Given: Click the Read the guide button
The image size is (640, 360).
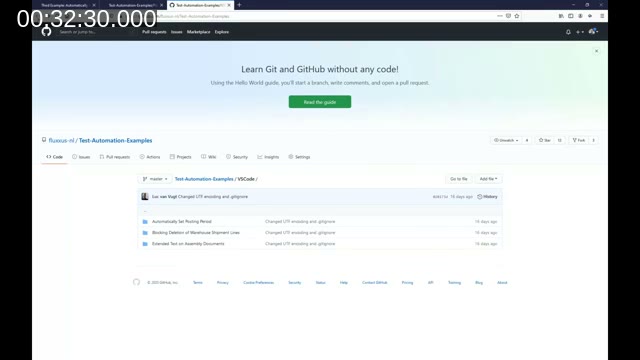Looking at the screenshot, I should [320, 102].
